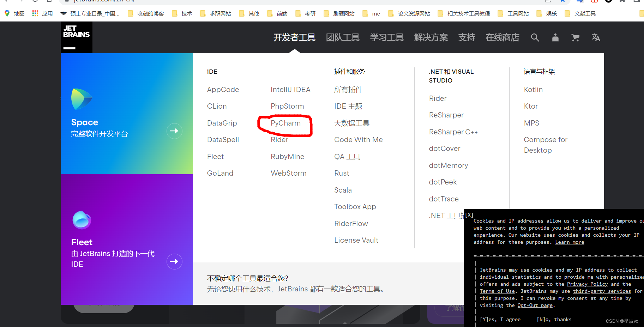Switch site language via the 文A icon
The image size is (644, 327).
point(596,38)
